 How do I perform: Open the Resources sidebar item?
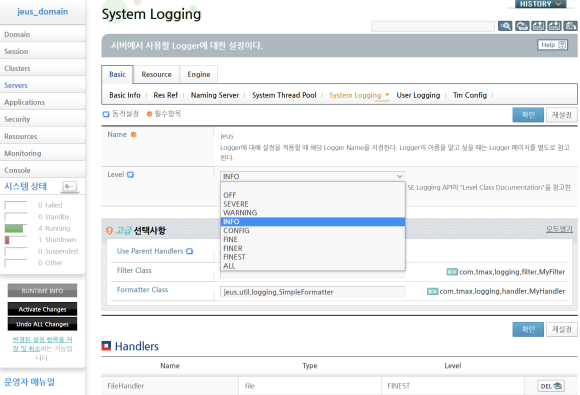click(x=43, y=136)
